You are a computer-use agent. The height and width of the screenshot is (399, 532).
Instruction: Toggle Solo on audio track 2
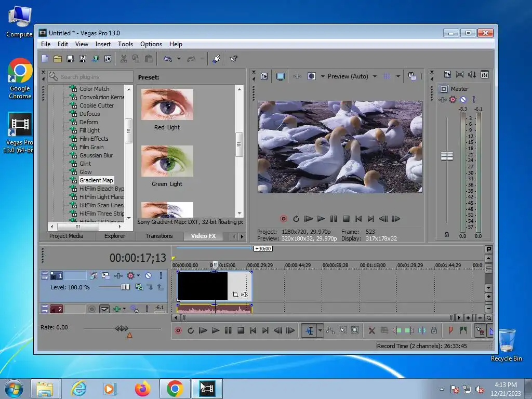point(147,309)
